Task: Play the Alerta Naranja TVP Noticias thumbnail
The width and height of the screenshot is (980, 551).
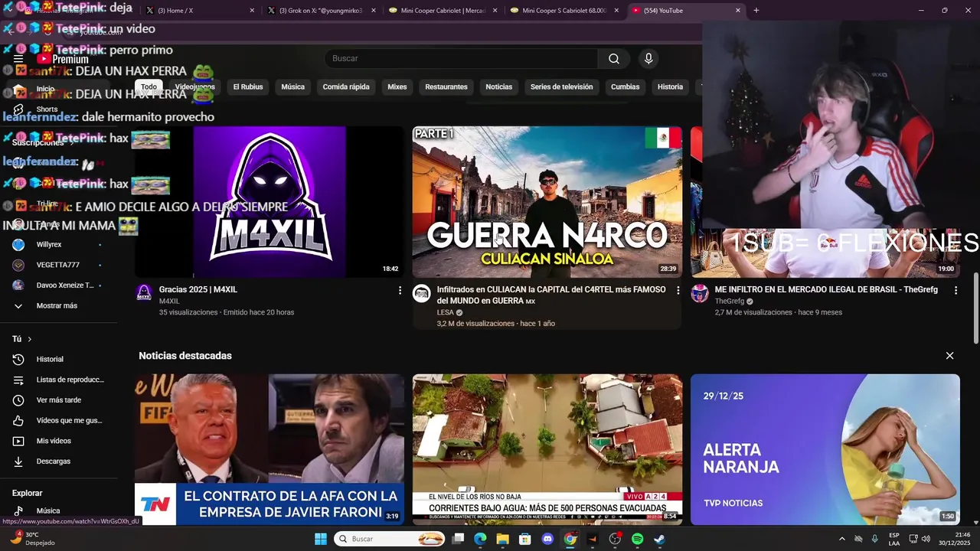Action: point(825,449)
